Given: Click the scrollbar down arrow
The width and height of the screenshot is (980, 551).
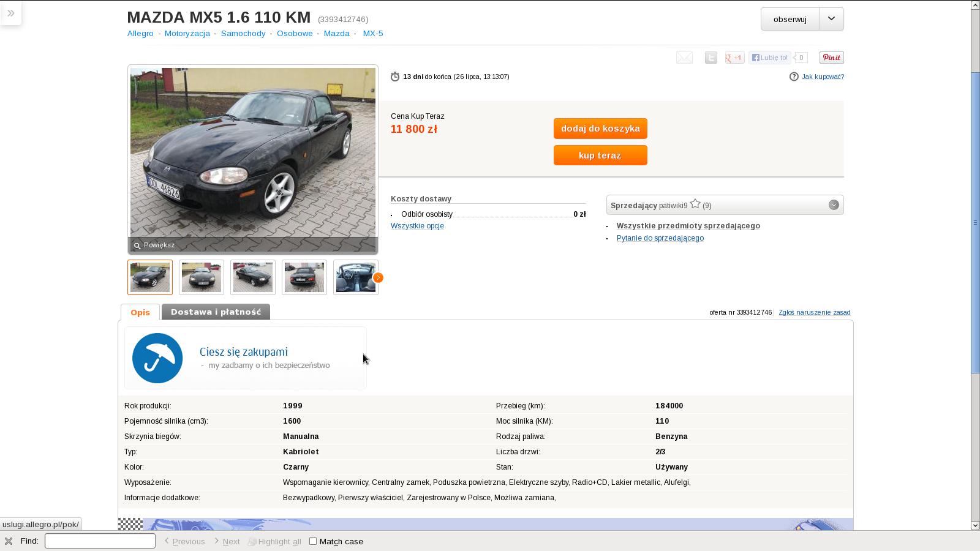Looking at the screenshot, I should 975,525.
